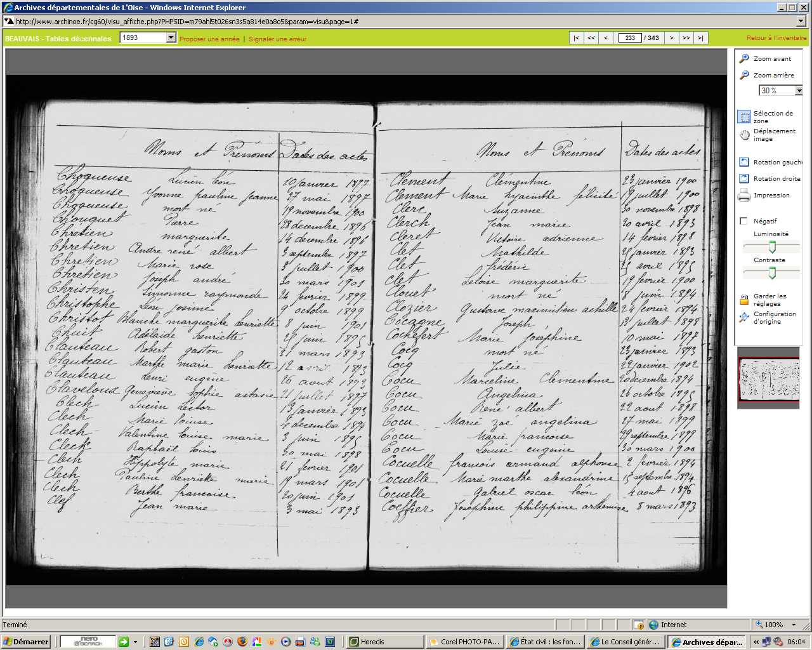Click the Luminosité slider handle
Viewport: 812px width, 650px height.
pyautogui.click(x=772, y=247)
